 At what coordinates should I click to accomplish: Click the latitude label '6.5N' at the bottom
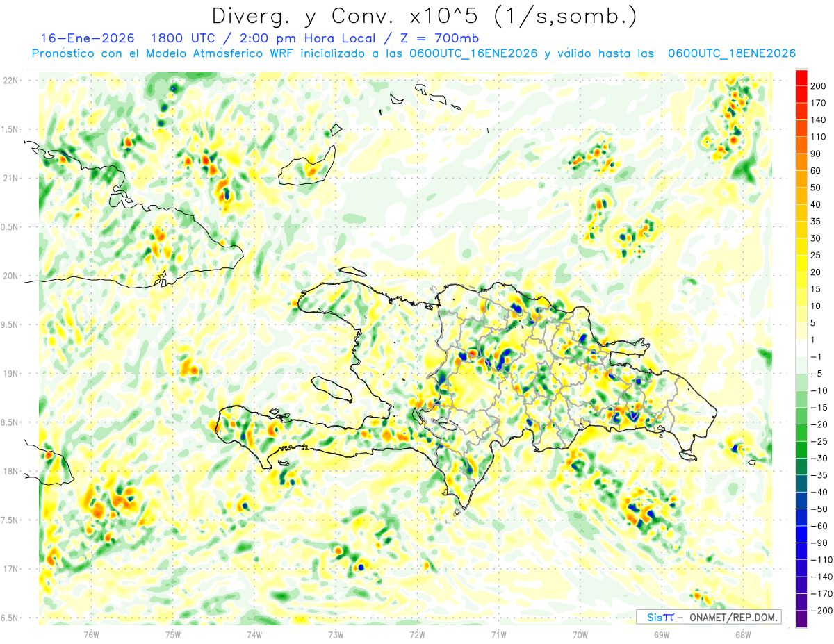10,618
